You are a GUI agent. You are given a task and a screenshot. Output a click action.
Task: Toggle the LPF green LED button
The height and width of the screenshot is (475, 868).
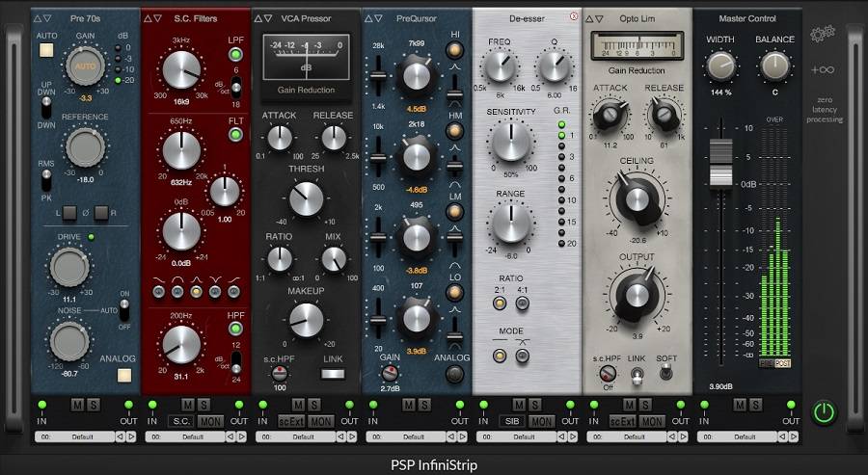[x=235, y=53]
